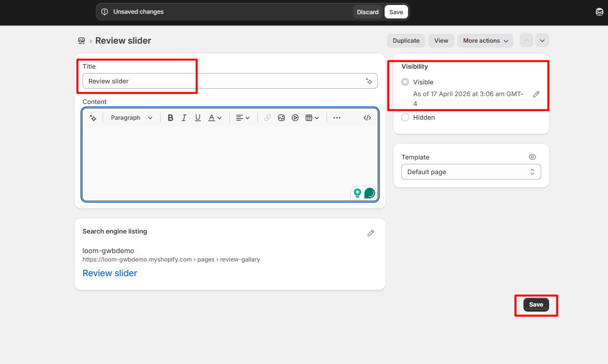Click the underline formatting icon

(x=198, y=118)
